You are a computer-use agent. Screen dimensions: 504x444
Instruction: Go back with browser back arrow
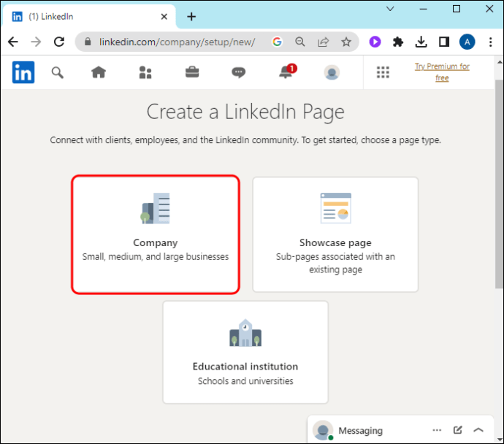[13, 42]
